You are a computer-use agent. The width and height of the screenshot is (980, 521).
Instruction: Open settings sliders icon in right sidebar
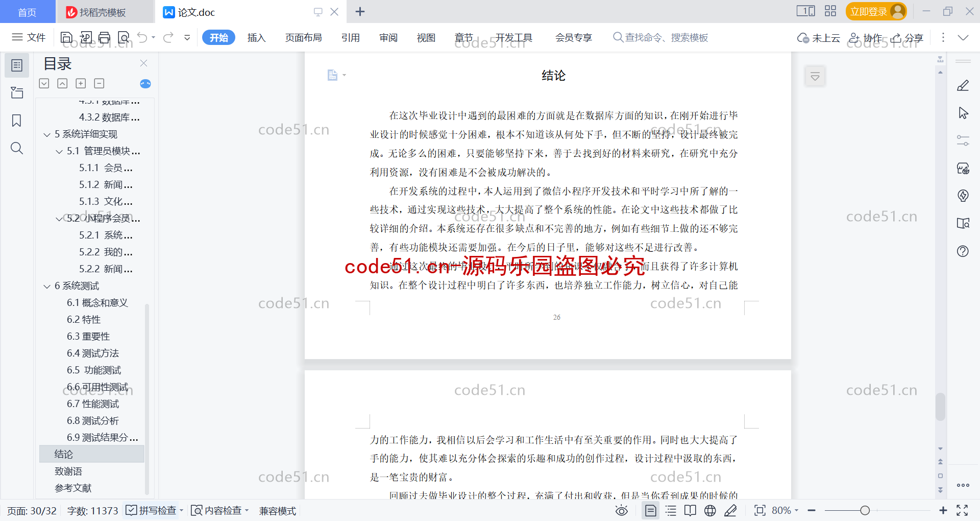pos(963,140)
